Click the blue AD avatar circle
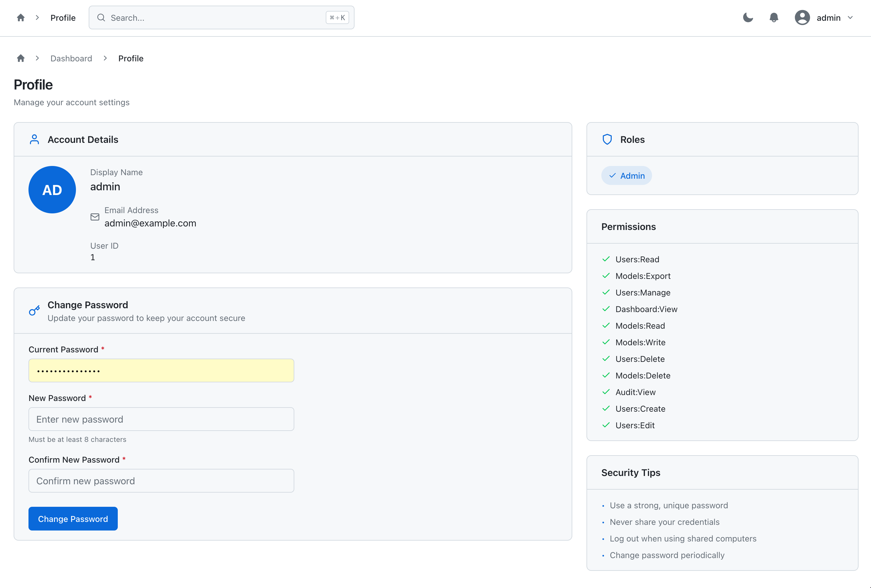The image size is (871, 588). click(x=52, y=190)
